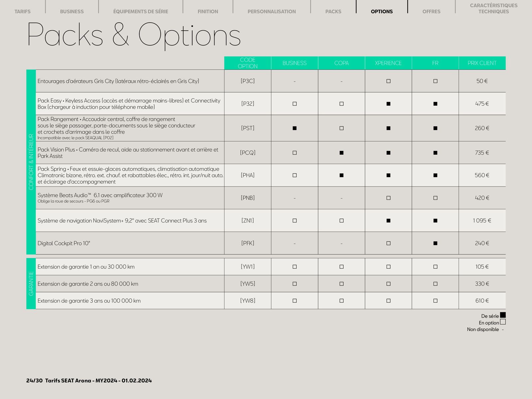This screenshot has width=532, height=399.
Task: Open the TARIFS tab
Action: [x=23, y=11]
